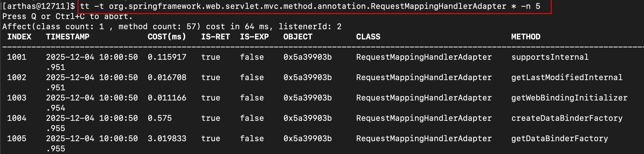Click the getLastModifiedInternal method name
The width and height of the screenshot is (644, 154).
click(x=567, y=77)
